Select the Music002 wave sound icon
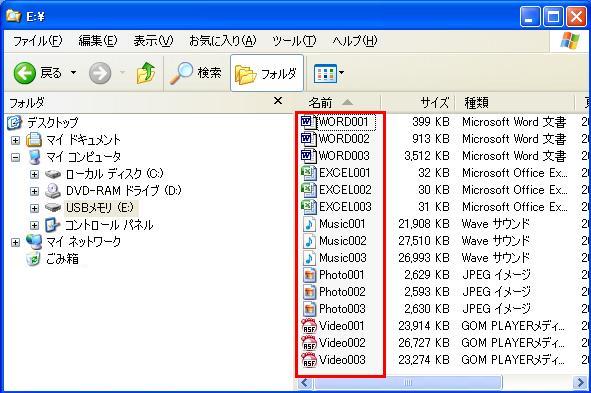 (309, 241)
